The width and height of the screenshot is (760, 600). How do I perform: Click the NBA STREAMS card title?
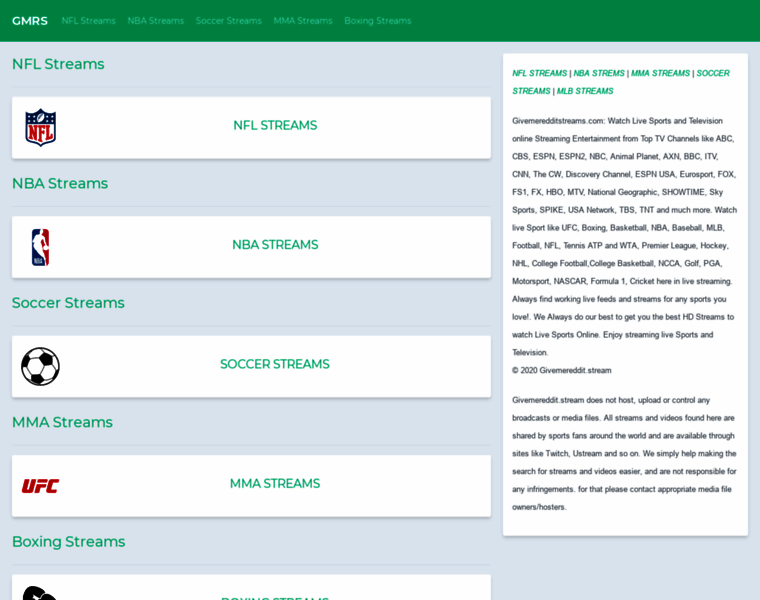(x=275, y=245)
